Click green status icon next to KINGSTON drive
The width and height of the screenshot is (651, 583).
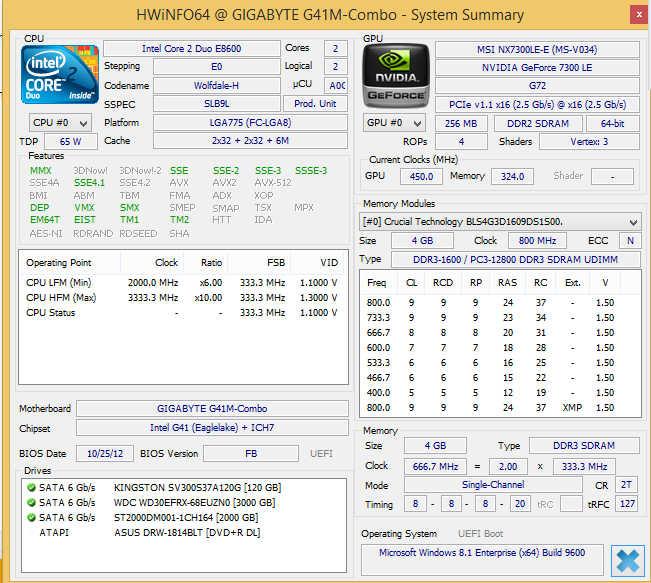point(31,487)
